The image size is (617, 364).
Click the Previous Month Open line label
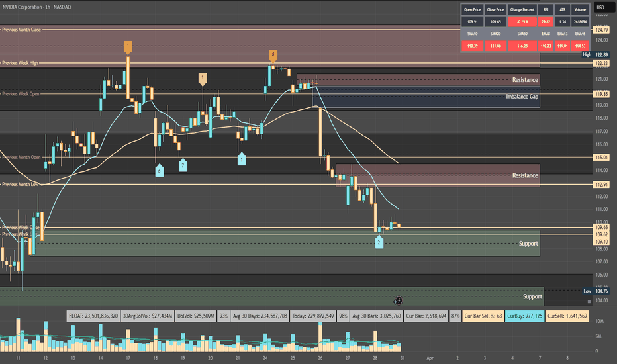[21, 157]
